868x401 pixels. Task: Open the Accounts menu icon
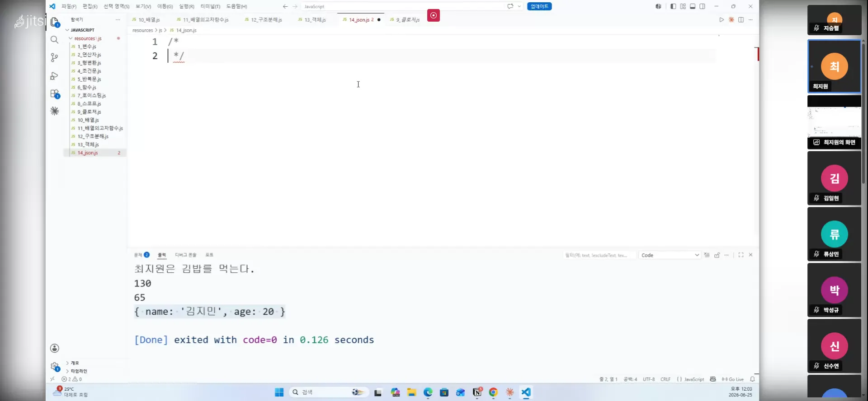(x=55, y=348)
